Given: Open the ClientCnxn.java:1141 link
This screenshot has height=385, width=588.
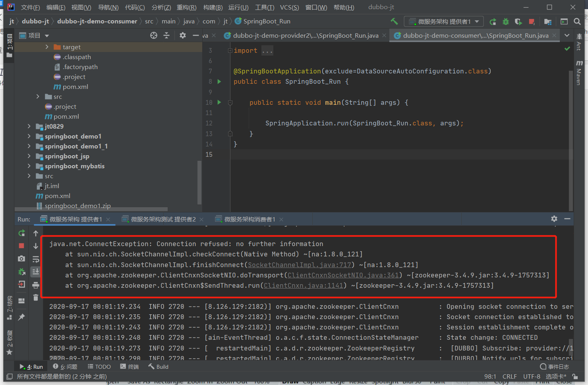Looking at the screenshot, I should click(303, 285).
